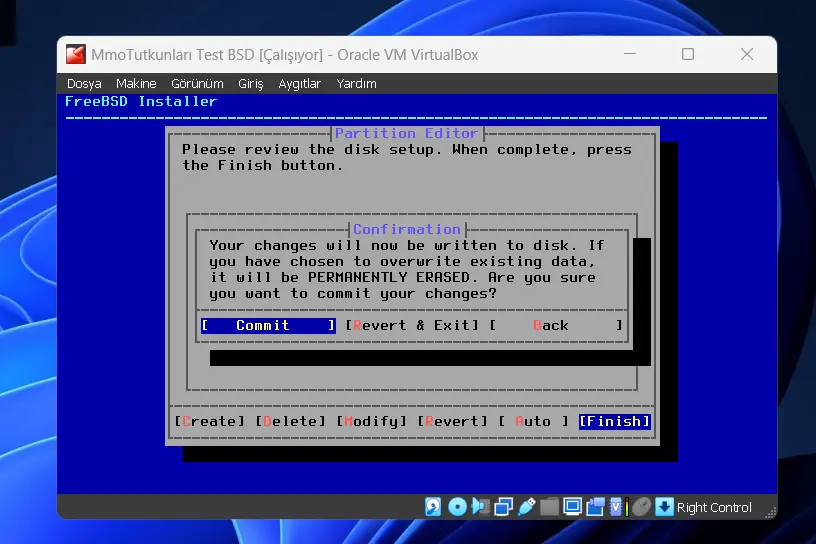Click the Finish button in Partition Editor

tap(615, 421)
